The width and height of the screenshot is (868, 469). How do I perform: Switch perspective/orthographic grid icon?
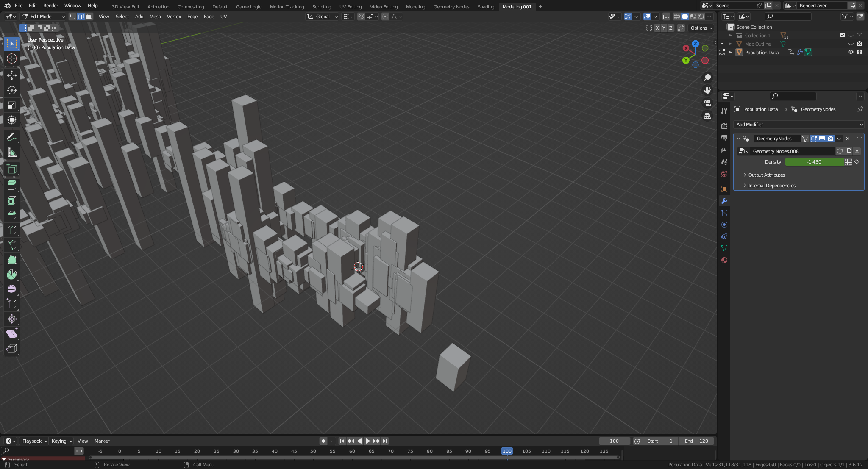click(707, 116)
